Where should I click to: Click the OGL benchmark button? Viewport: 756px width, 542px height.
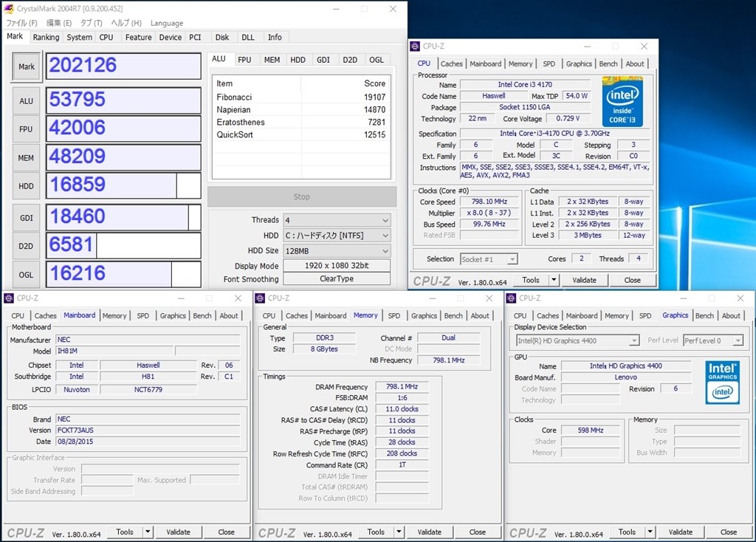coord(26,275)
